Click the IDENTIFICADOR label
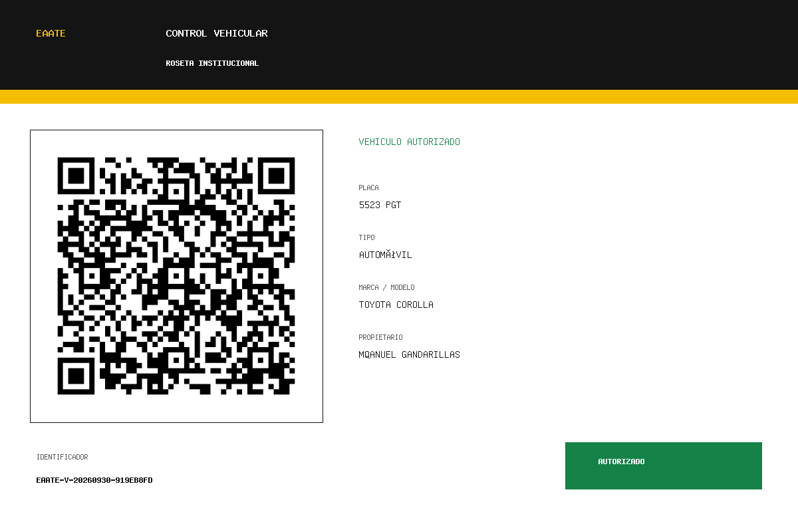798x532 pixels. point(62,457)
